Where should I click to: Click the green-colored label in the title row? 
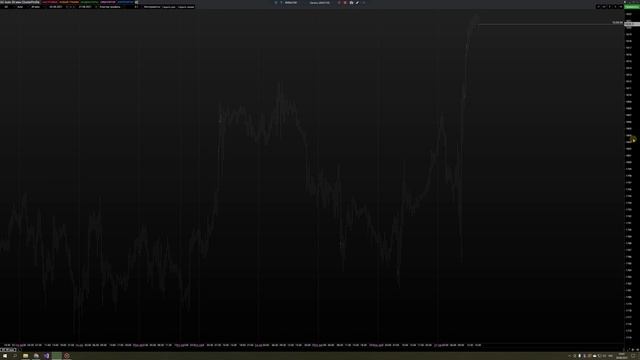[89, 2]
